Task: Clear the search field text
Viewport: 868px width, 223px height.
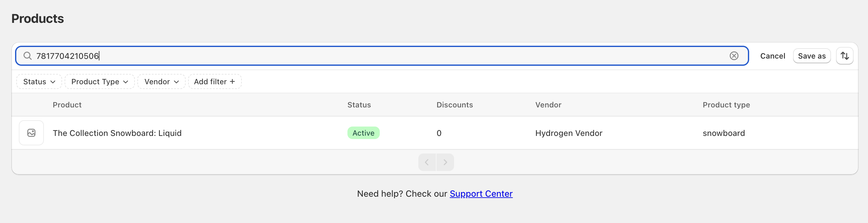Action: tap(734, 56)
